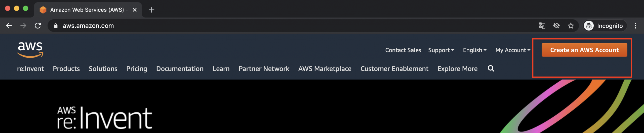Screen dimensions: 644x133
Task: Click the Incognito profile badge
Action: click(605, 26)
